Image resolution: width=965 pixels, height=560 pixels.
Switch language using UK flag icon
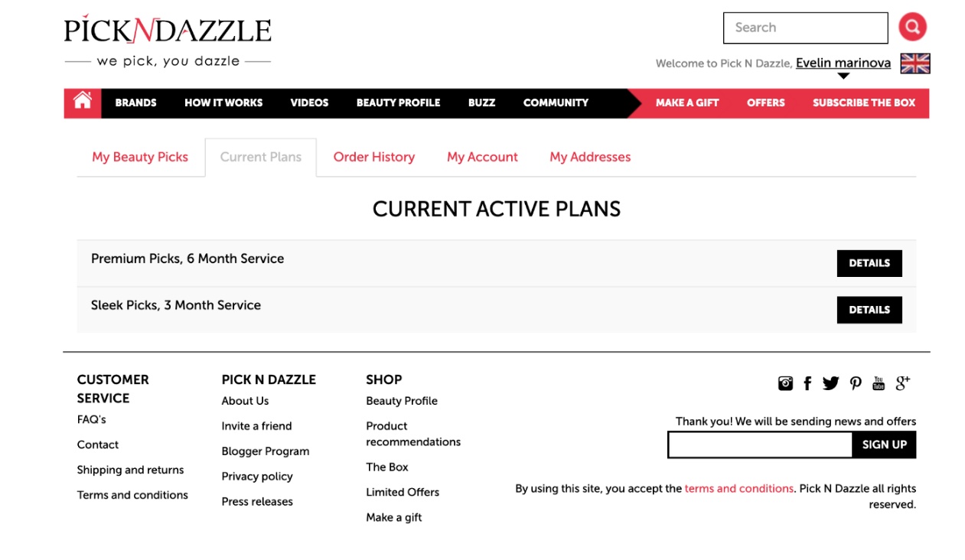pos(915,63)
